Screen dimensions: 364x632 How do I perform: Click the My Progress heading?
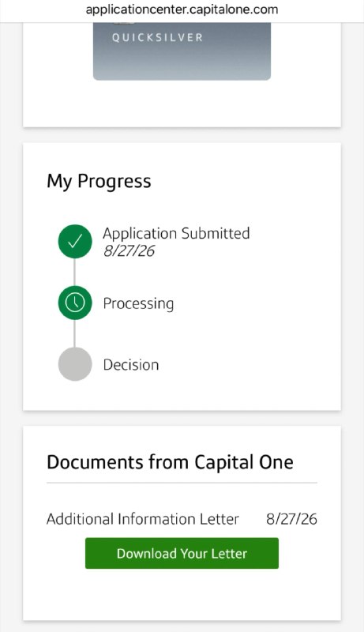click(99, 181)
